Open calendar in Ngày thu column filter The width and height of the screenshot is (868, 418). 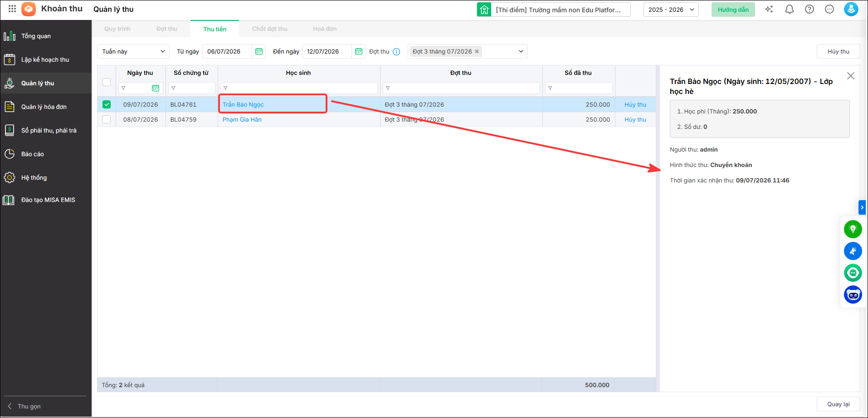pyautogui.click(x=156, y=88)
